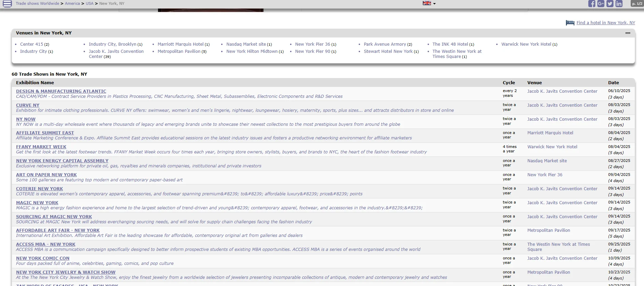Select date 06/10/2025 for Design & Manufacturing
The height and width of the screenshot is (286, 644).
click(619, 91)
